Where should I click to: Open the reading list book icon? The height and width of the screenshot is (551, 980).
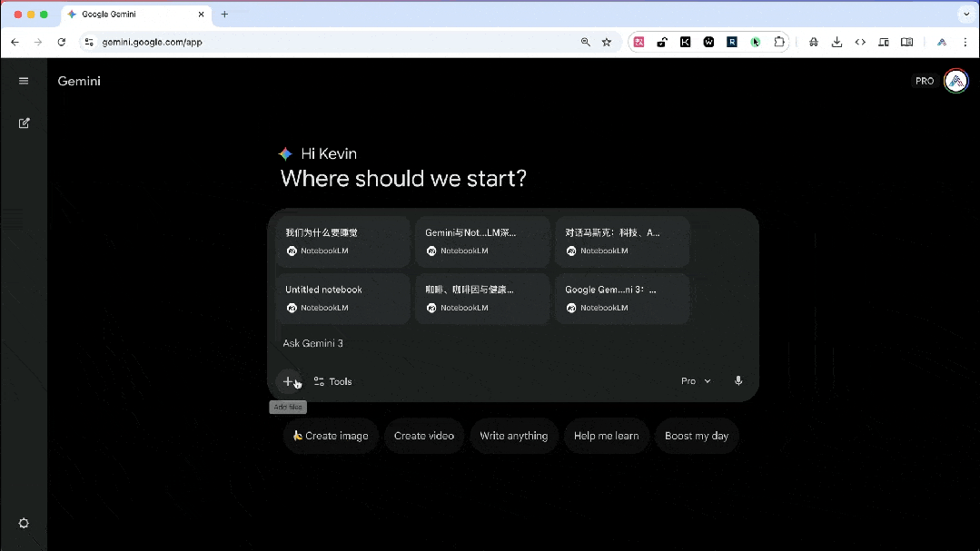coord(906,42)
